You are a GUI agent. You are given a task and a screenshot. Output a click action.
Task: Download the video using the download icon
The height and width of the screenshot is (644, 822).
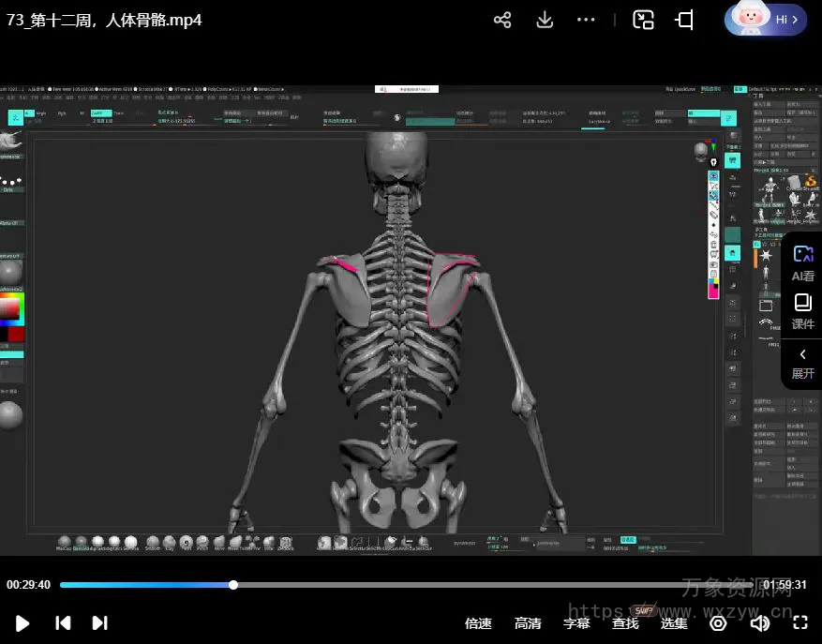pos(545,20)
